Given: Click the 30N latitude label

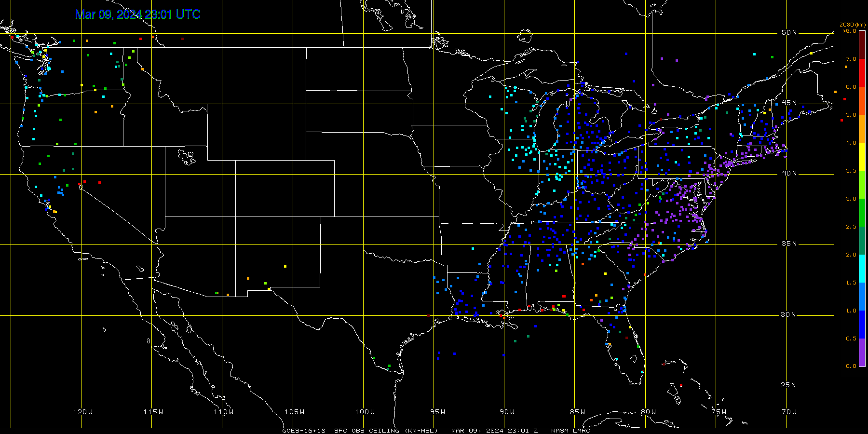Looking at the screenshot, I should tap(788, 315).
